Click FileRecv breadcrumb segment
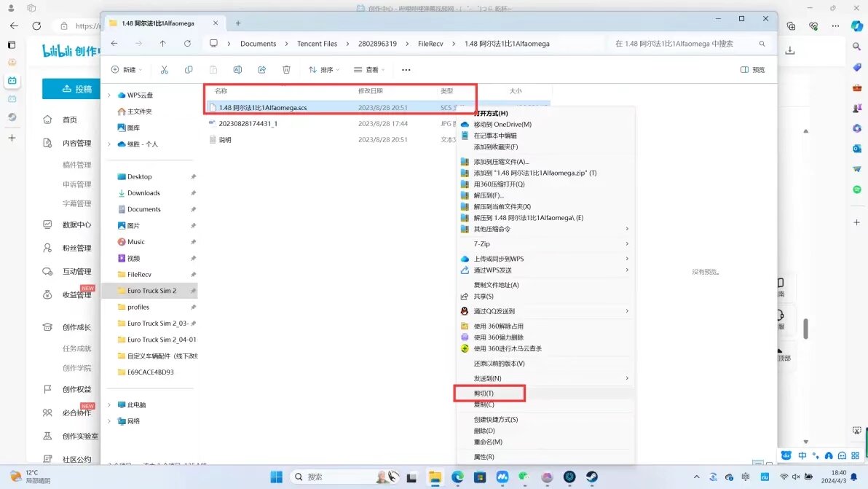This screenshot has width=868, height=489. click(x=430, y=44)
